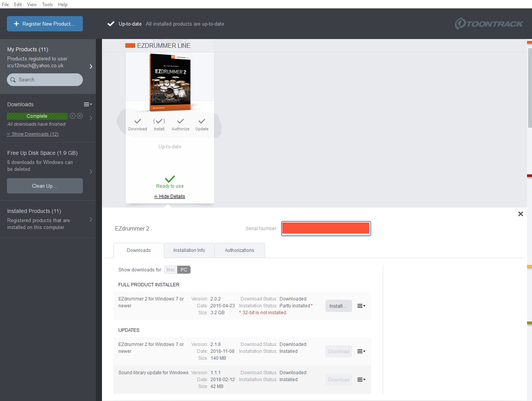
Task: Click the cancel downloads X icon
Action: tap(80, 116)
